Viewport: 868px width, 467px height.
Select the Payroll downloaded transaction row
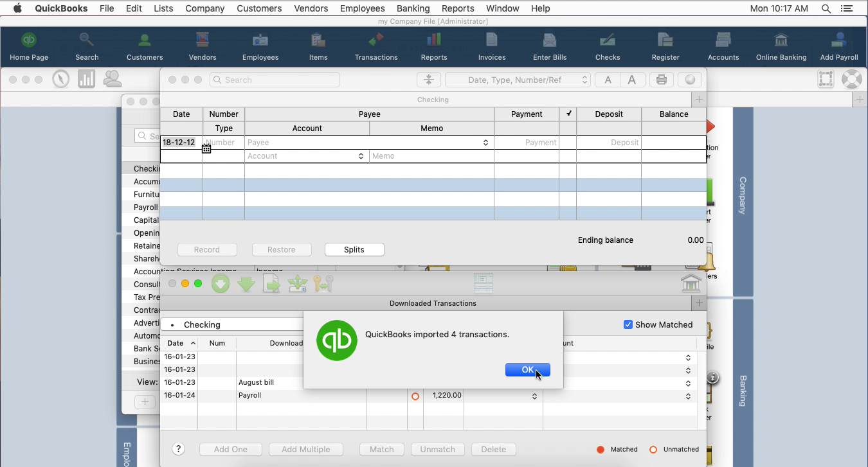428,396
